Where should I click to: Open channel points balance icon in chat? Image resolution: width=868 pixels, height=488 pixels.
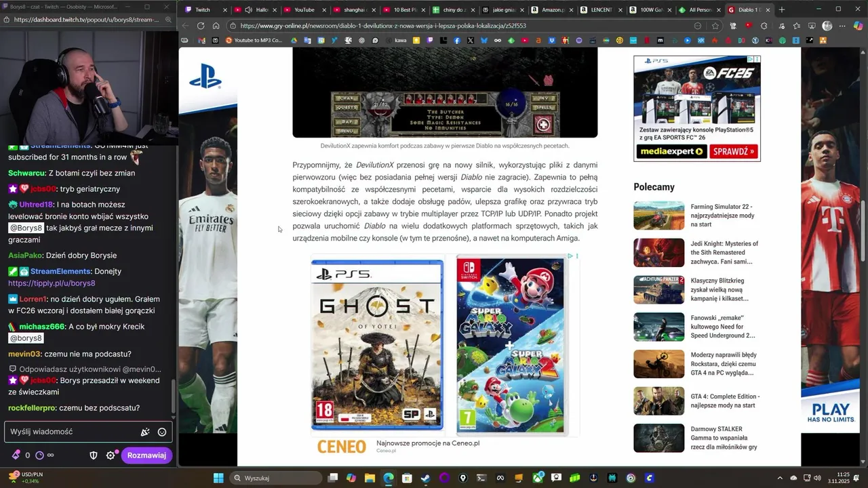[39, 455]
